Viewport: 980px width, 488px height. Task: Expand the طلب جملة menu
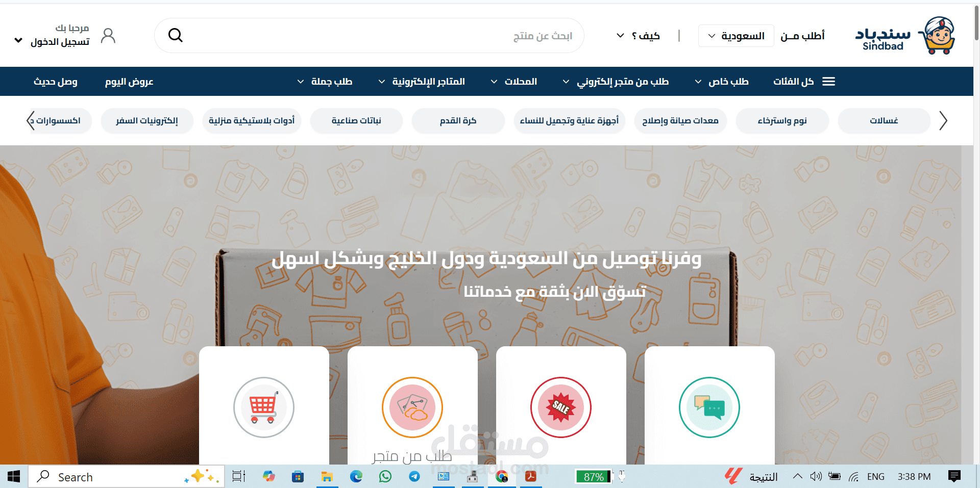click(325, 82)
